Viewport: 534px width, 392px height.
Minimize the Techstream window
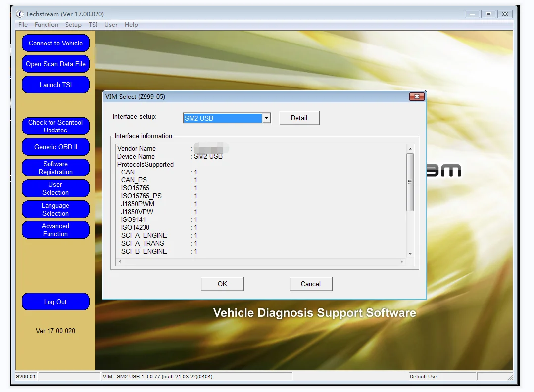[472, 14]
